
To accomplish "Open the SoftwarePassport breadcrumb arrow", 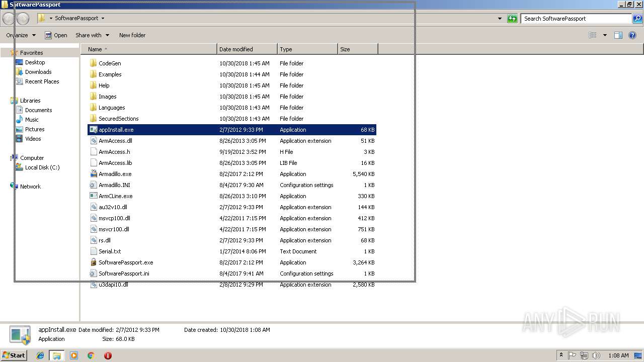I will [103, 19].
